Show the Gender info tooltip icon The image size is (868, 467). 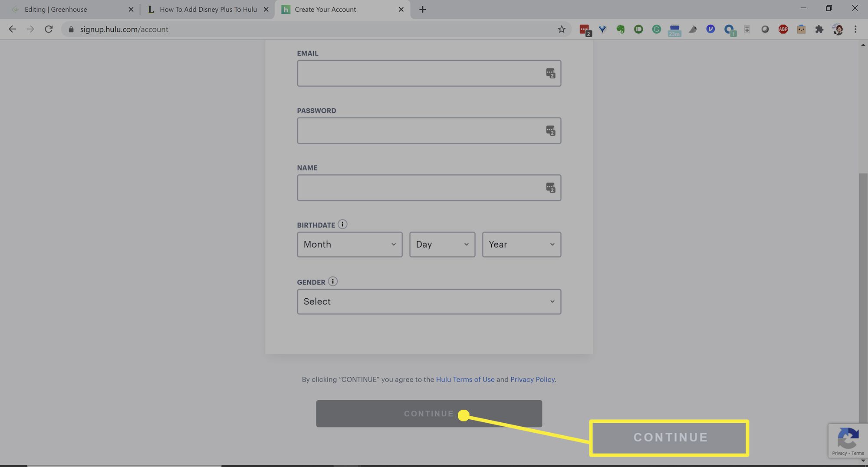(x=332, y=281)
